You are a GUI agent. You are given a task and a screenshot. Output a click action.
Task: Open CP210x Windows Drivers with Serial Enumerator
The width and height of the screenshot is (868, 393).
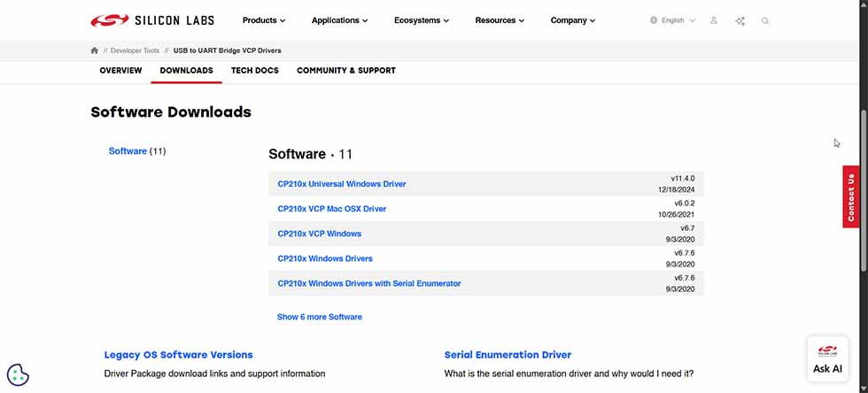369,283
